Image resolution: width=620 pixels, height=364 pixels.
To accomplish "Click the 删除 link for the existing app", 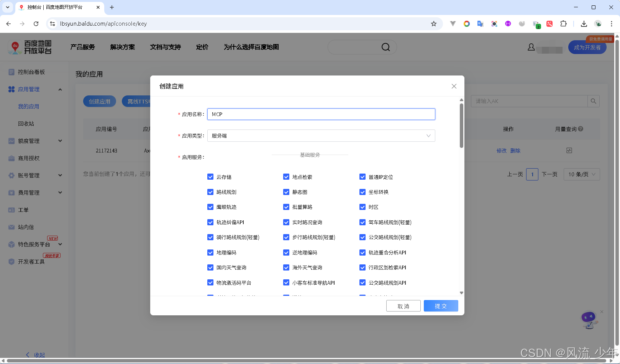I will pos(516,150).
